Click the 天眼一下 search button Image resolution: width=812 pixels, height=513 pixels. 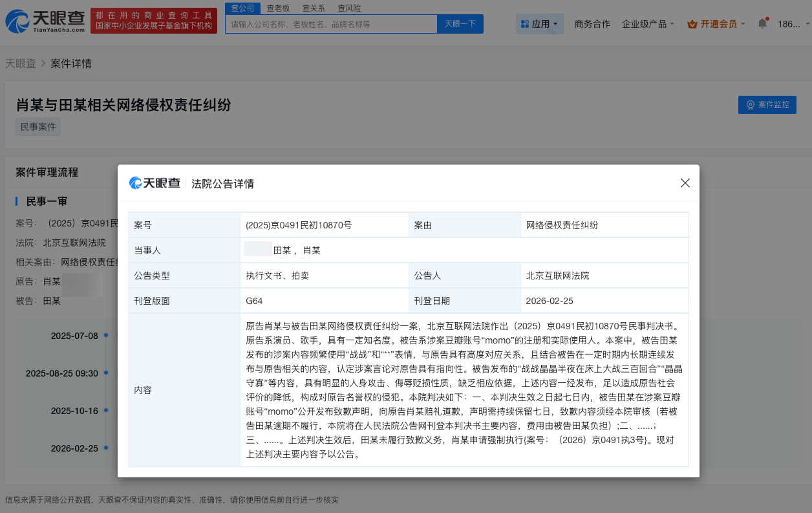[460, 23]
